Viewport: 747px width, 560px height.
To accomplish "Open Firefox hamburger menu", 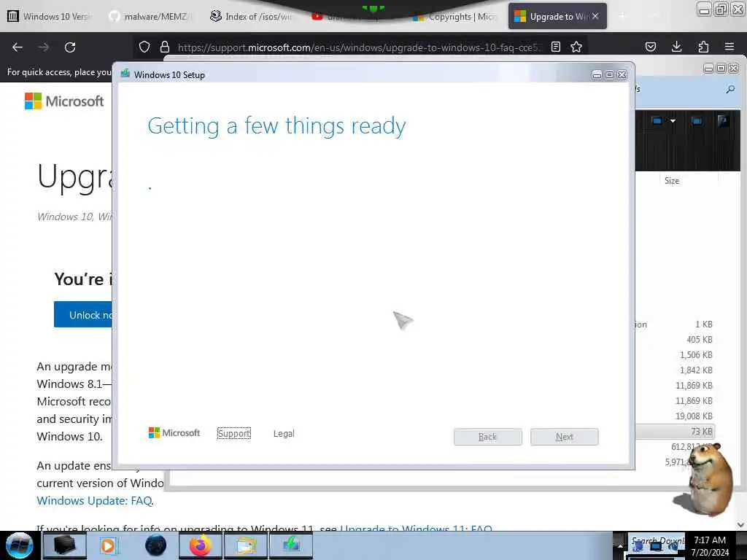I will tap(729, 47).
